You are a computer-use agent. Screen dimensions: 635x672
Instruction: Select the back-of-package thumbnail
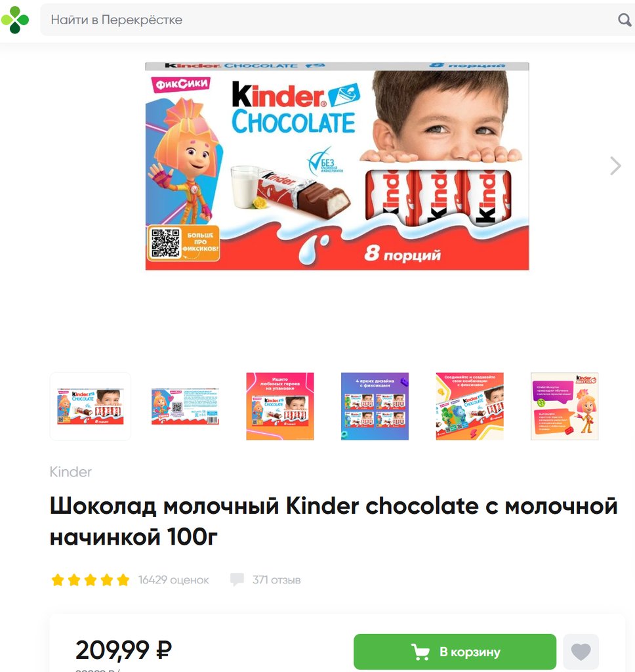(185, 406)
